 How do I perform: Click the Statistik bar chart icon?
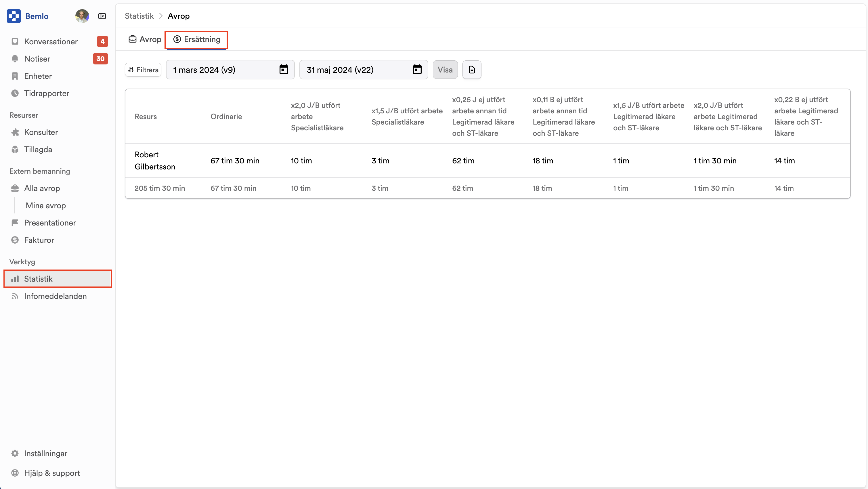click(15, 279)
